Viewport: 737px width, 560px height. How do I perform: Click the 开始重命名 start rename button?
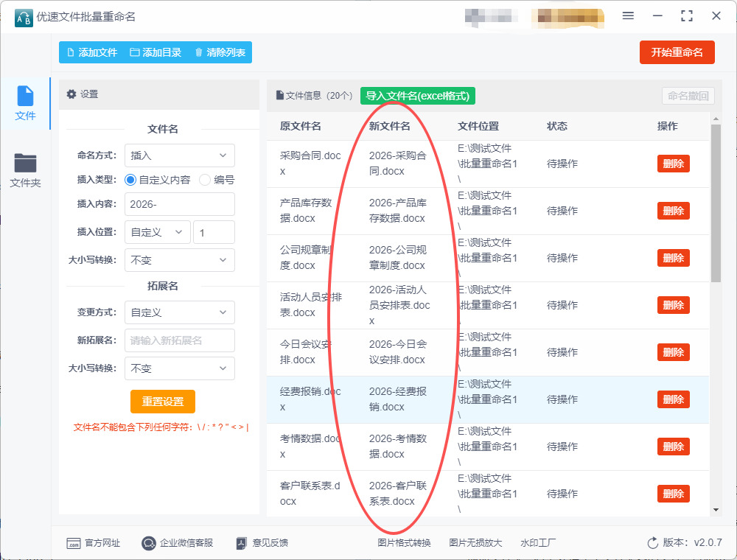point(677,52)
